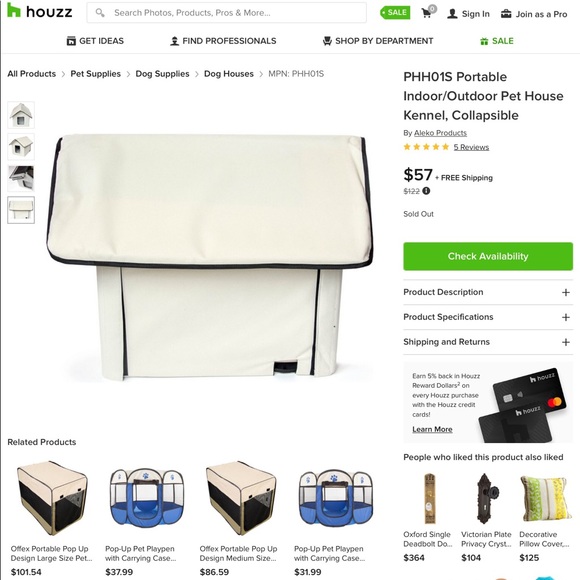This screenshot has height=580, width=580.
Task: Expand Product Description section
Action: (488, 292)
